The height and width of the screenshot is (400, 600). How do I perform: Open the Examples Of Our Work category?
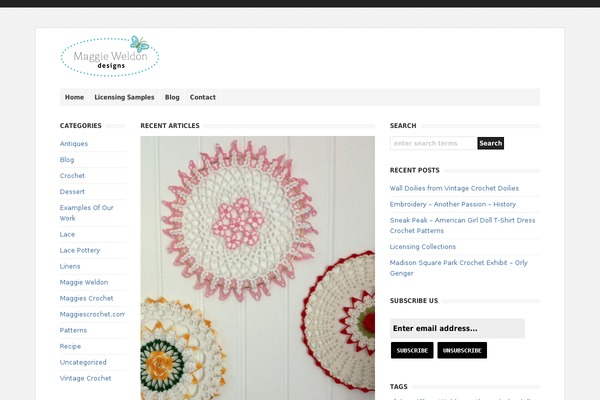click(x=86, y=213)
